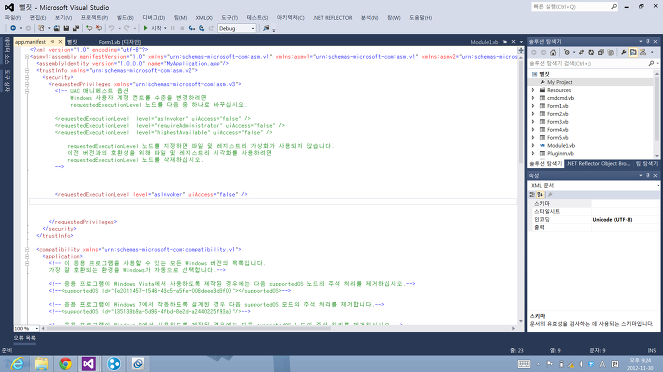Click the save all toolbar icon

[76, 28]
